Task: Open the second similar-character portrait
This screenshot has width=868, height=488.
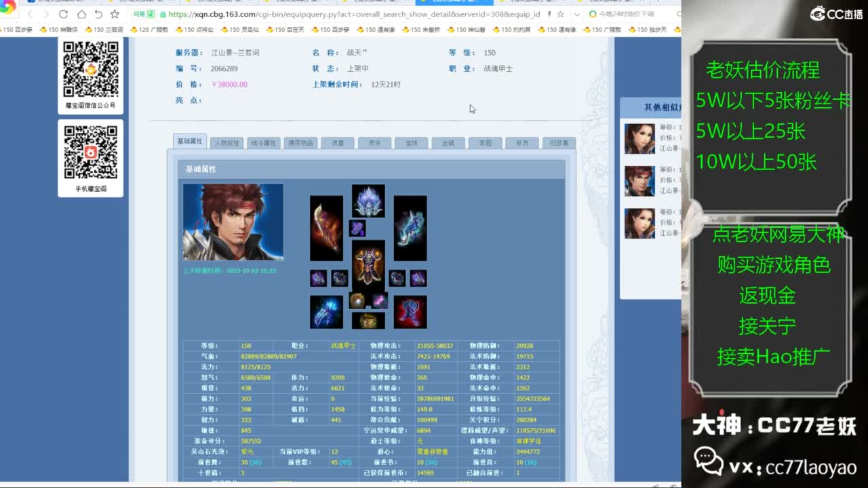Action: click(x=639, y=181)
